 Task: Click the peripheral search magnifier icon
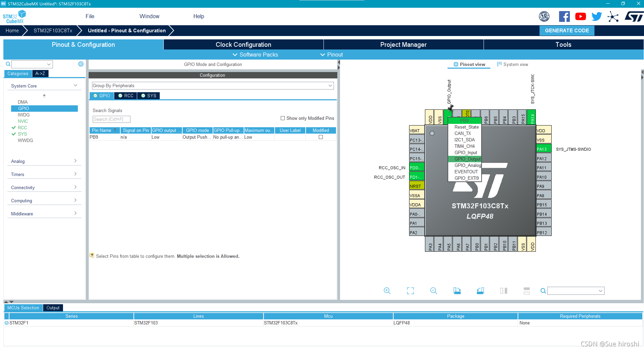click(x=8, y=64)
